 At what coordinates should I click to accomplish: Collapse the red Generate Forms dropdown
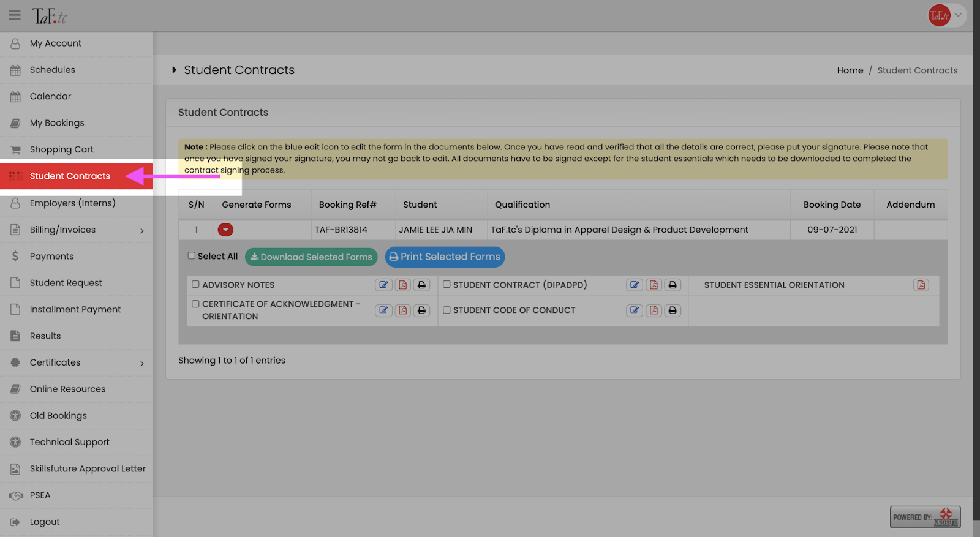coord(225,230)
